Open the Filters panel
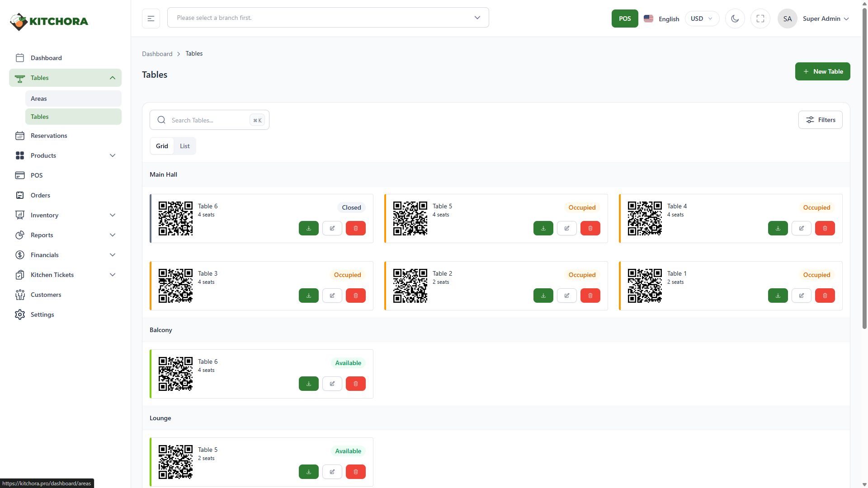This screenshot has height=488, width=868. point(820,120)
